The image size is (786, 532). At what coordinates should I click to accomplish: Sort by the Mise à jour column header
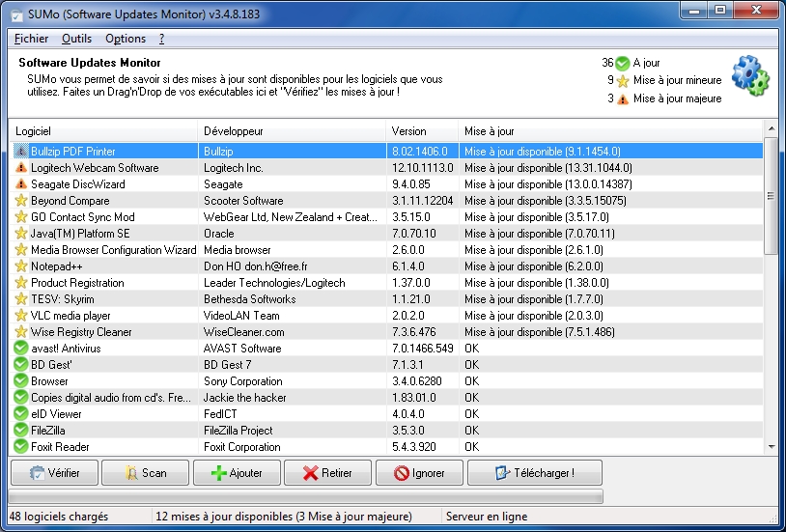click(610, 131)
